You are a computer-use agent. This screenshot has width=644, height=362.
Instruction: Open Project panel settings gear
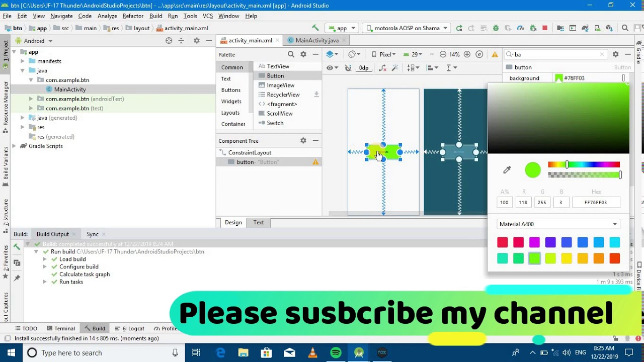[197, 41]
